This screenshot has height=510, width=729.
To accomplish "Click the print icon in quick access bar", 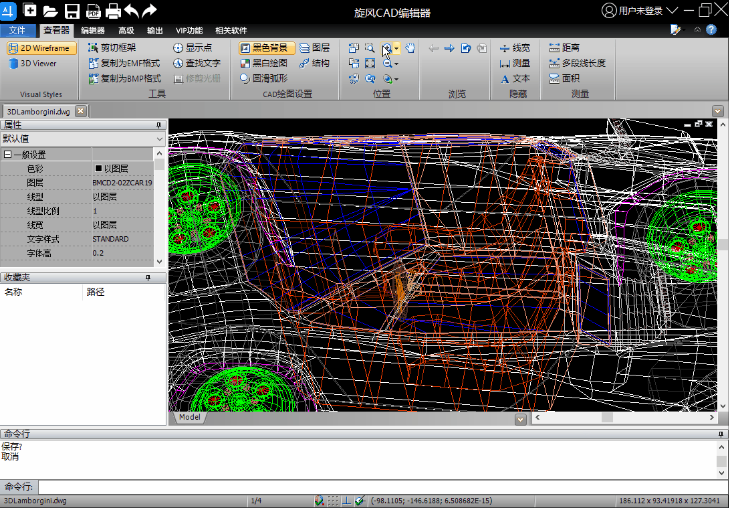I will click(113, 11).
